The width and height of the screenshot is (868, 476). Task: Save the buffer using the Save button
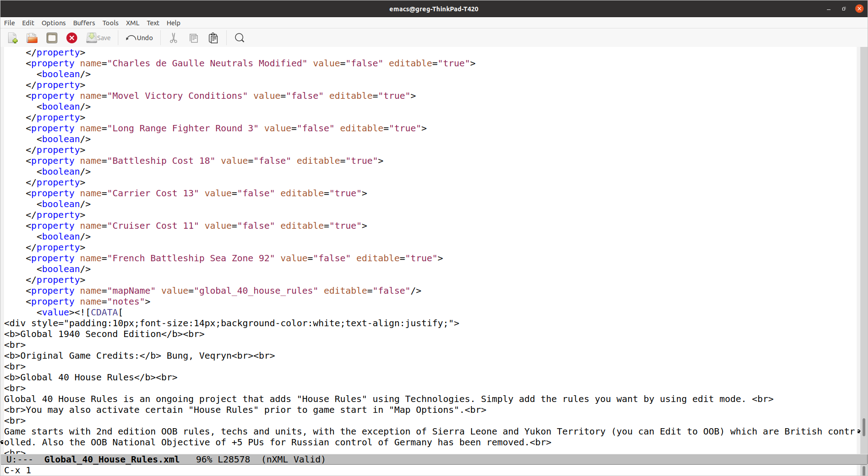pos(98,38)
